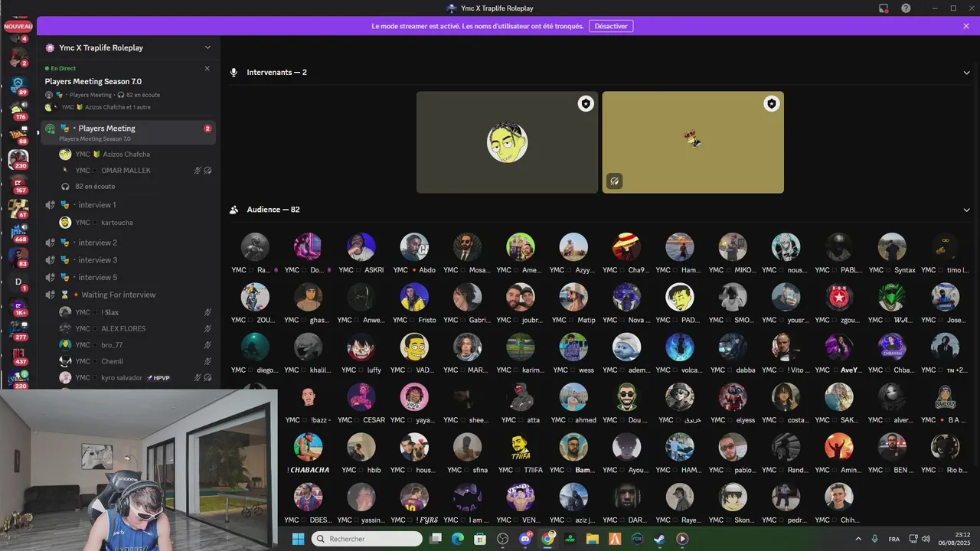
Task: Open Matip audience member avatar
Action: tap(573, 297)
